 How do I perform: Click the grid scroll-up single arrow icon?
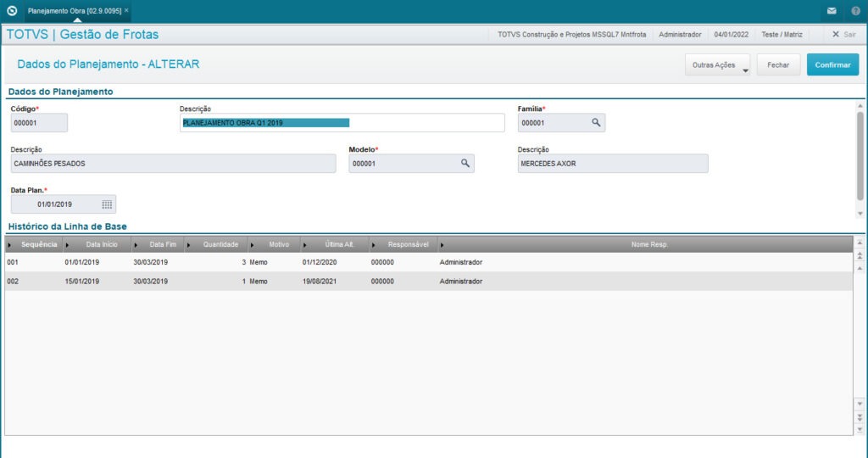[x=860, y=268]
